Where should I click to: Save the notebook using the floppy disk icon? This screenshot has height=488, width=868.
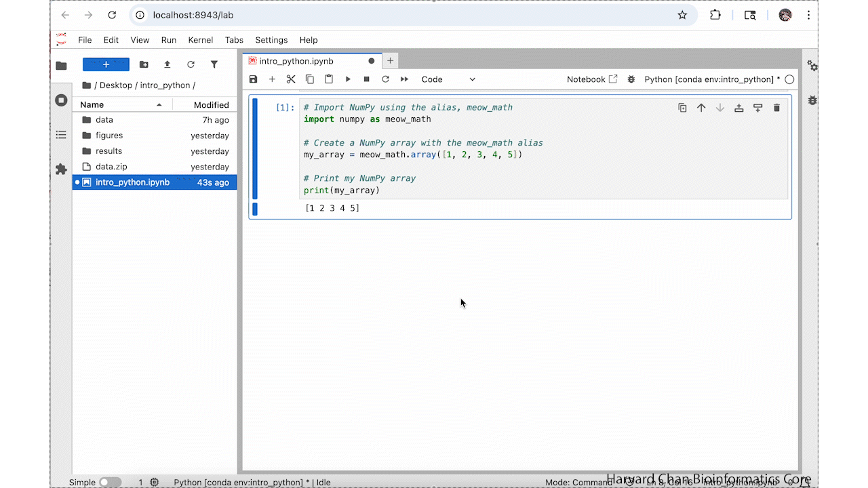coord(254,79)
